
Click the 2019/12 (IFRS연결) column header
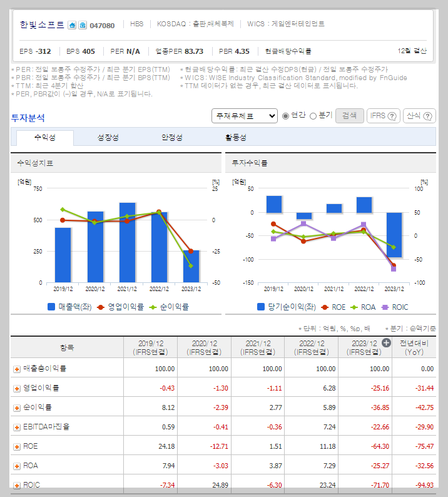(151, 347)
